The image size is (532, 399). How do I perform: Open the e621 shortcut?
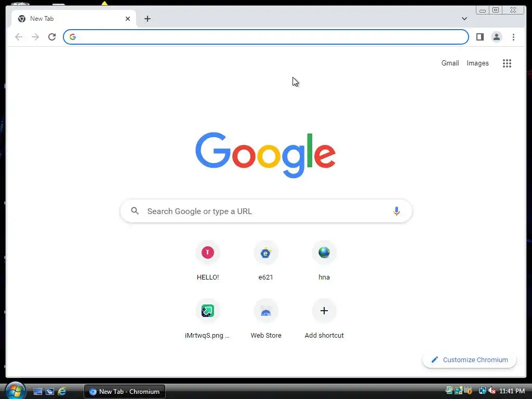point(265,261)
